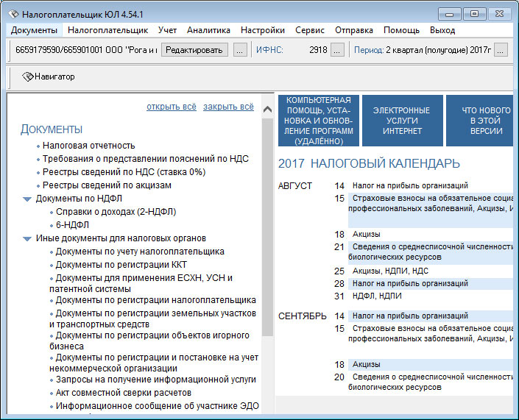Open Информационное сообщение об участнике ЭДО

point(158,406)
